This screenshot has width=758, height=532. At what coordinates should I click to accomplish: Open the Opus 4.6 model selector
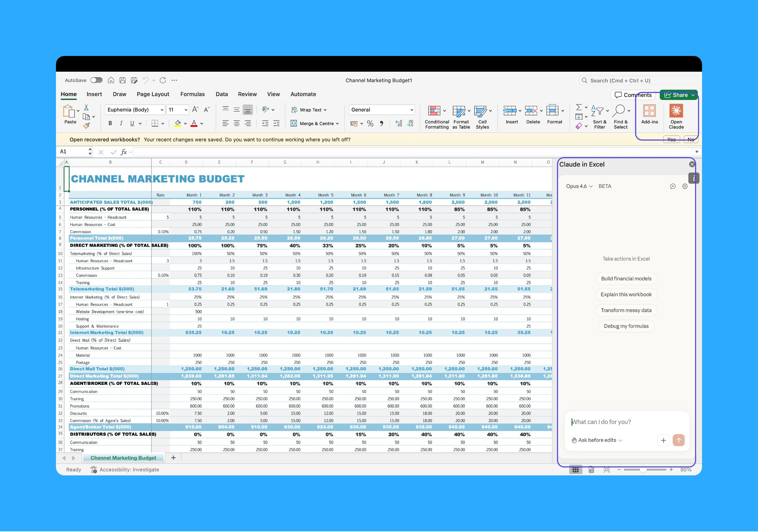point(579,186)
